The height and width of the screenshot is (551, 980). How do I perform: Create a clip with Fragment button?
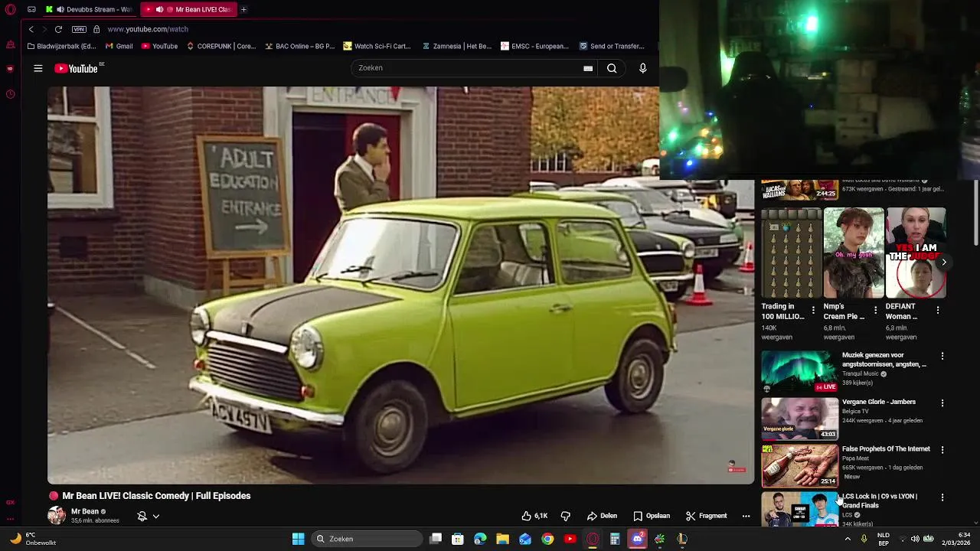[706, 516]
